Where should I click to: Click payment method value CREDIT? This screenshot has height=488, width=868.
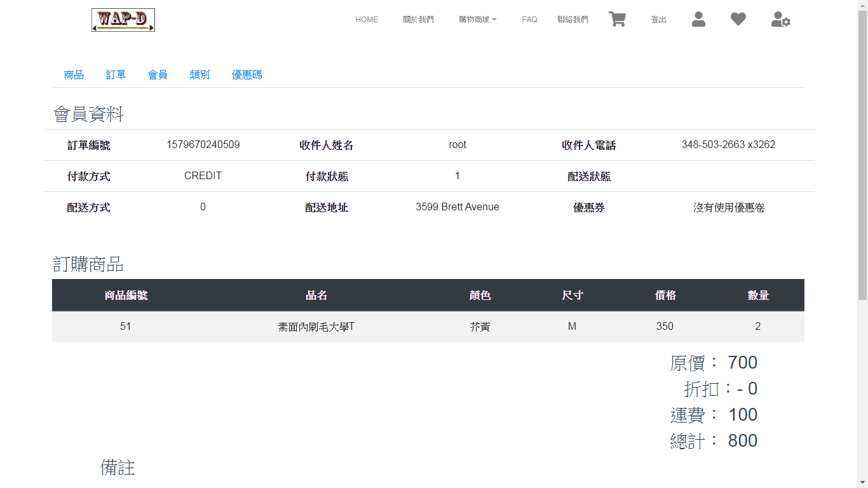click(203, 176)
